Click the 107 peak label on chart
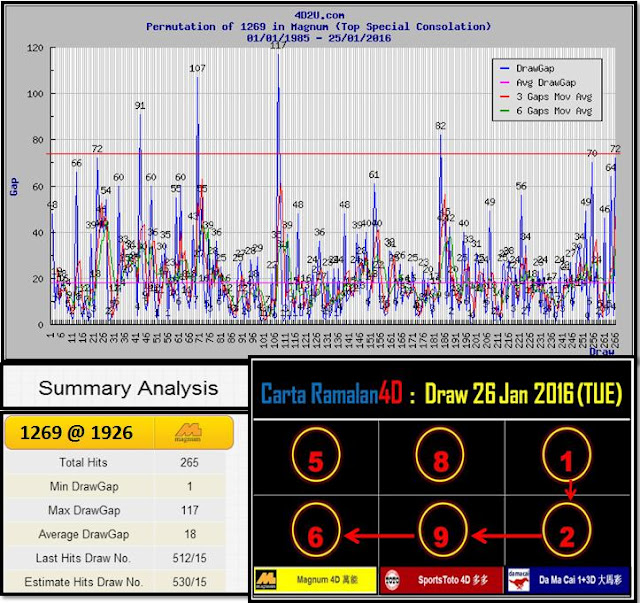Image resolution: width=640 pixels, height=603 pixels. click(x=197, y=69)
